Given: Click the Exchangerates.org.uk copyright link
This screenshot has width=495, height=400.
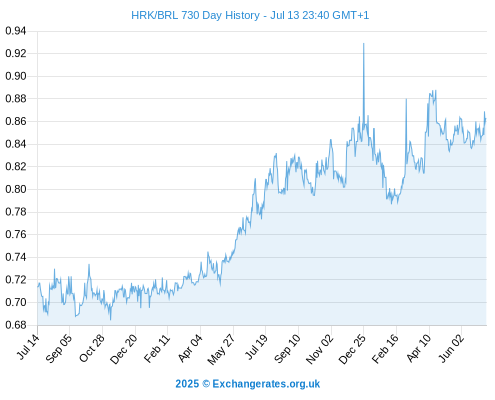Looking at the screenshot, I should (x=248, y=384).
